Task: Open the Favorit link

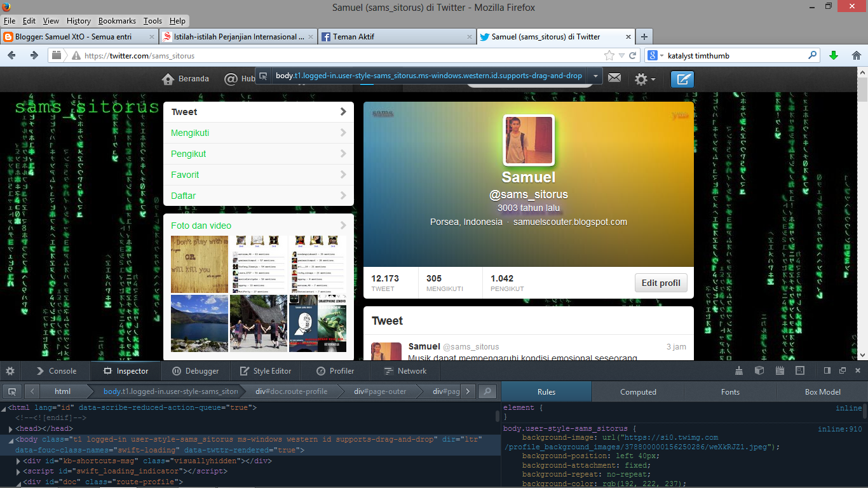Action: click(259, 175)
